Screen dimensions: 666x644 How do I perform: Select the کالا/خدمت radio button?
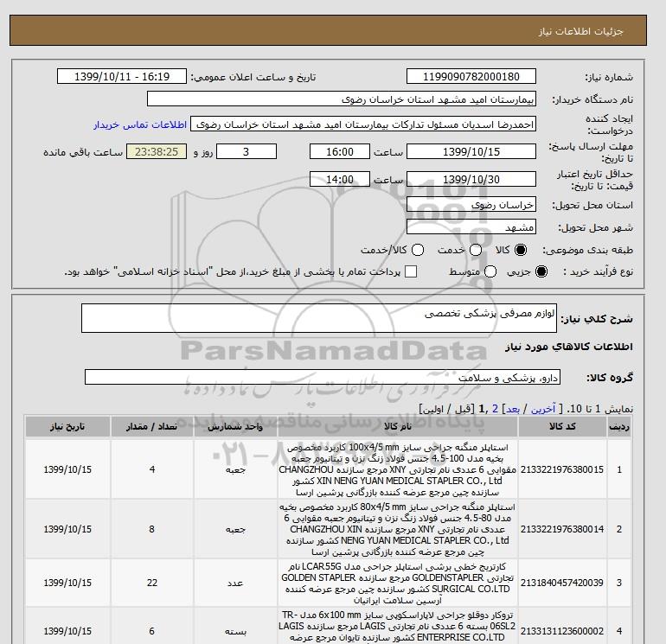click(418, 250)
